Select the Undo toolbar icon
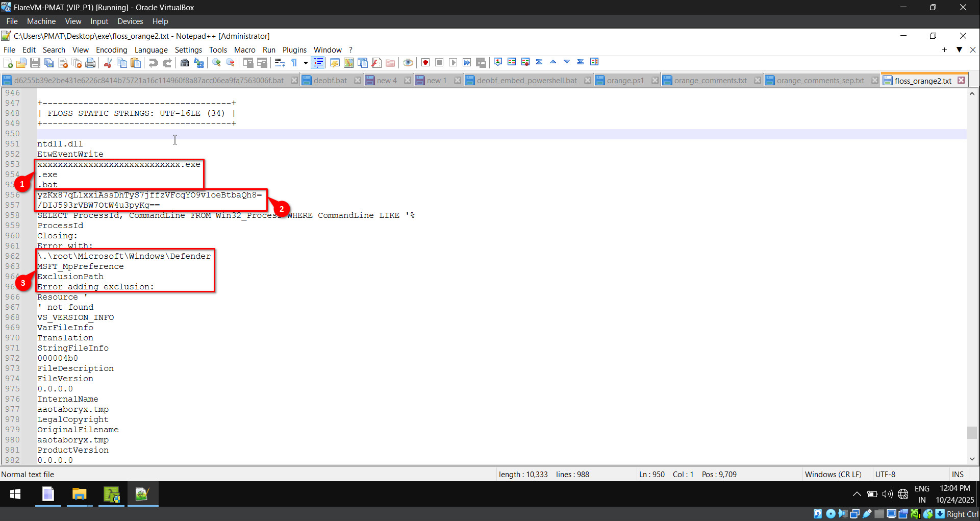The image size is (980, 521). click(x=153, y=62)
